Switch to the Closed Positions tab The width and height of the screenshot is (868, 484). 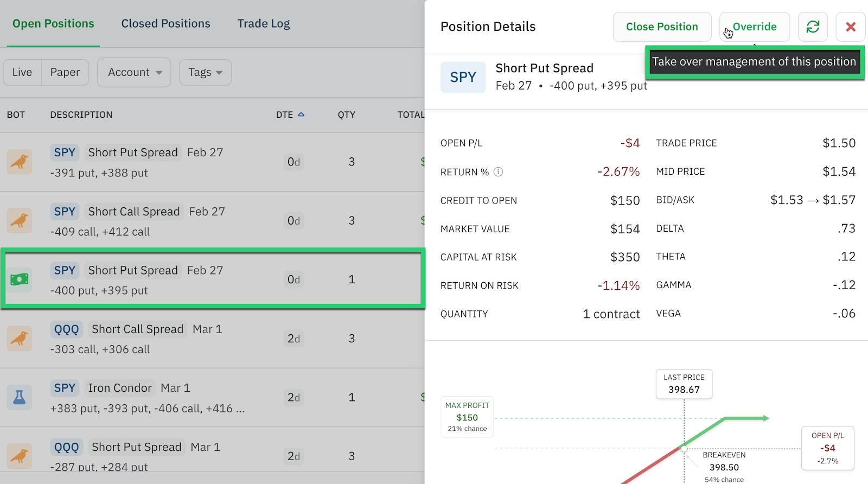[165, 23]
